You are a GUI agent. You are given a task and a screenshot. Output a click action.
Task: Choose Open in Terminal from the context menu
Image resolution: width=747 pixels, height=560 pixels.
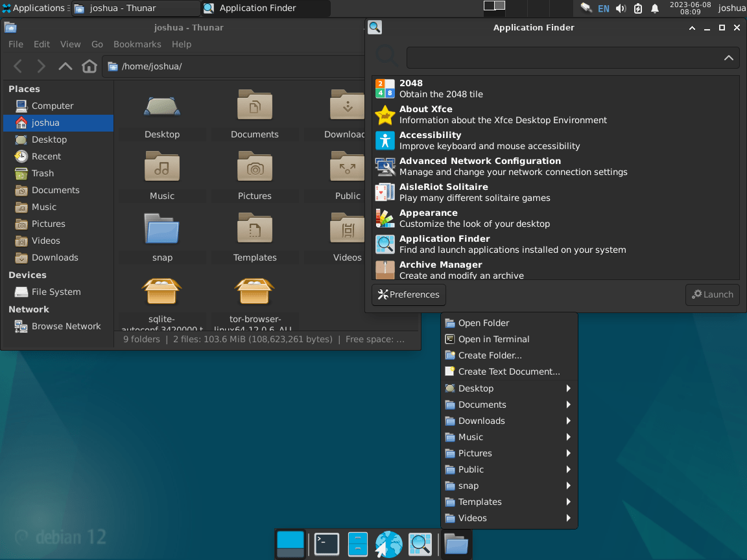tap(494, 339)
